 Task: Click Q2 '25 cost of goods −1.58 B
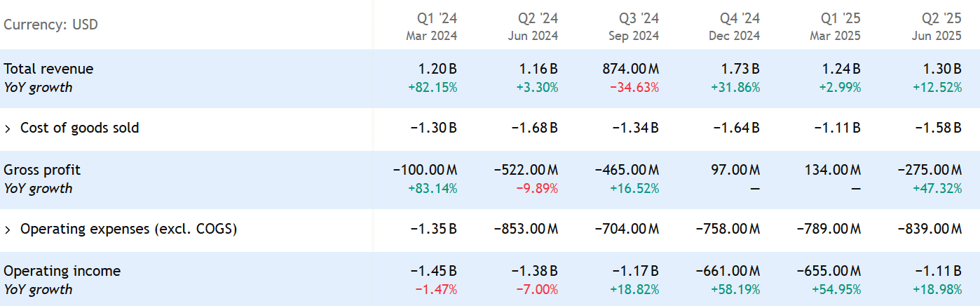[x=938, y=128]
